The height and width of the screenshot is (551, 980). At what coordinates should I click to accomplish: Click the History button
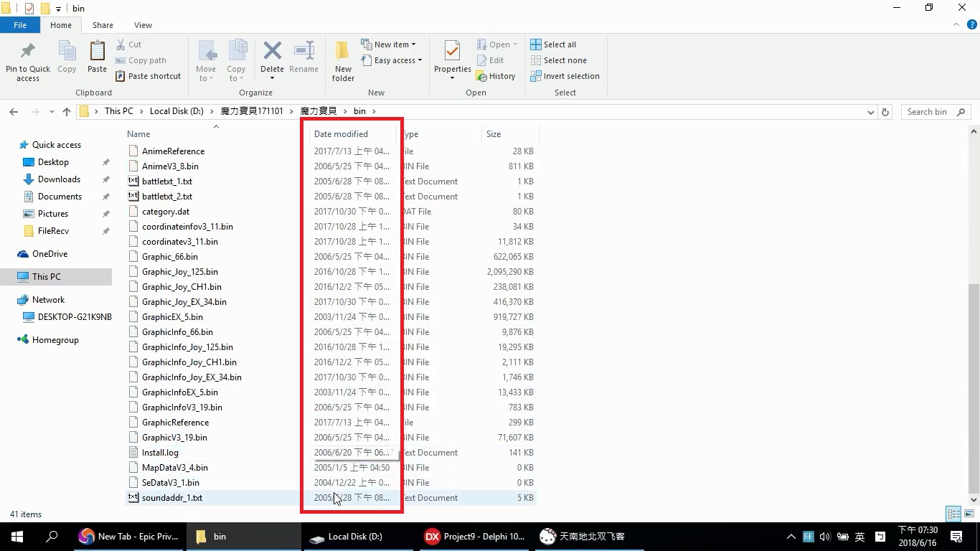pyautogui.click(x=496, y=76)
